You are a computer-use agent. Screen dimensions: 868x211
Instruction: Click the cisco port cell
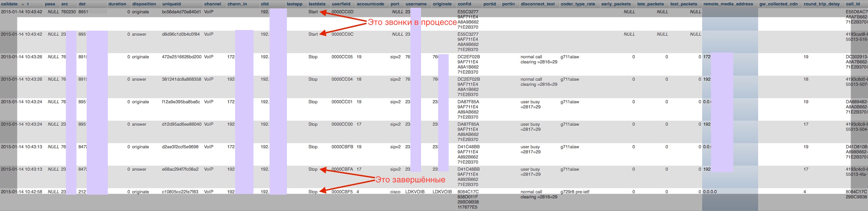(395, 192)
